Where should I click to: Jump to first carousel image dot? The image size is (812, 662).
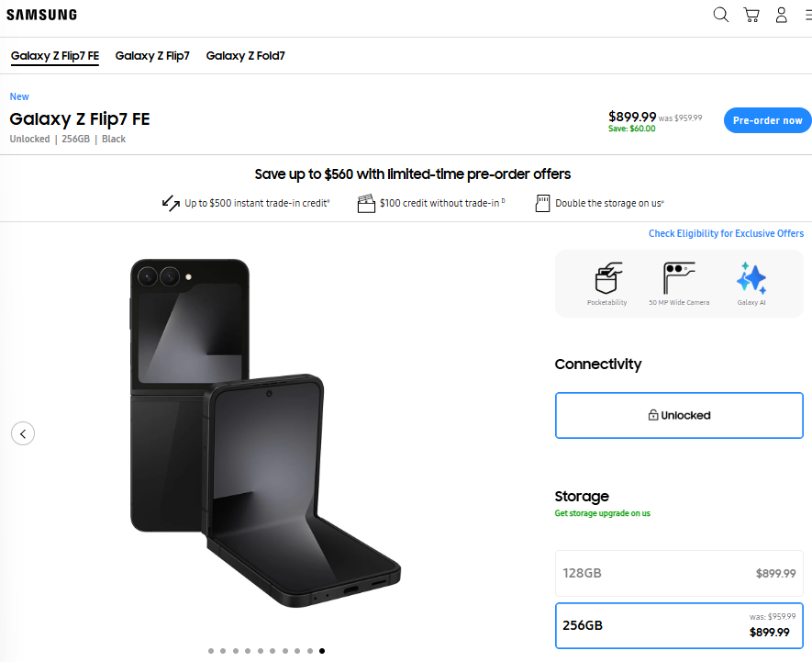tap(211, 651)
